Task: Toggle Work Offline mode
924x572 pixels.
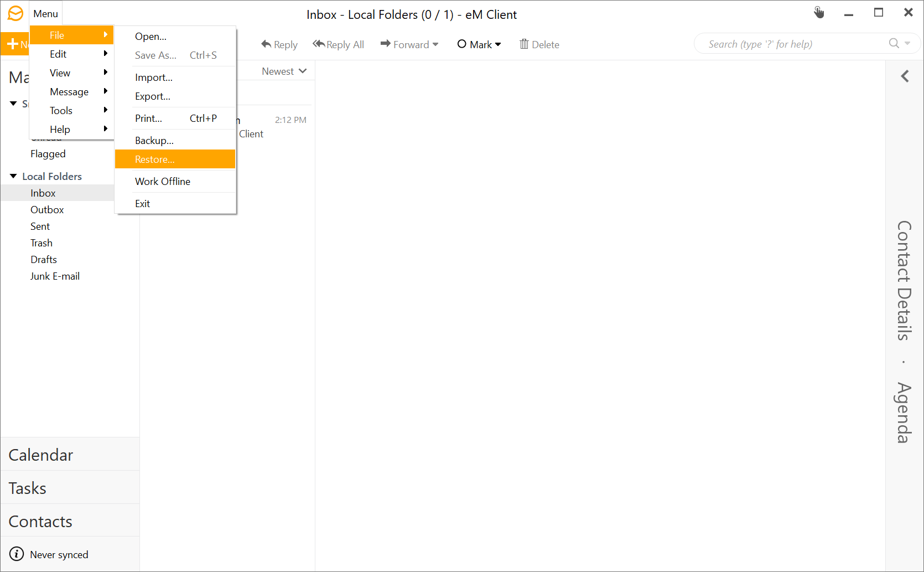Action: tap(175, 181)
